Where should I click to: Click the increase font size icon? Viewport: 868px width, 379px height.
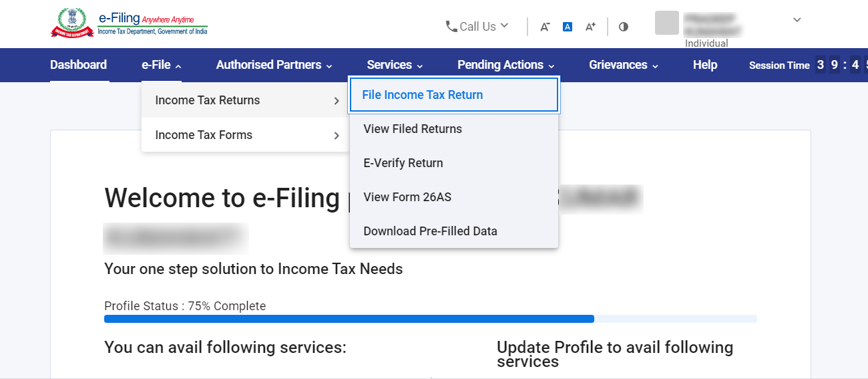[590, 27]
